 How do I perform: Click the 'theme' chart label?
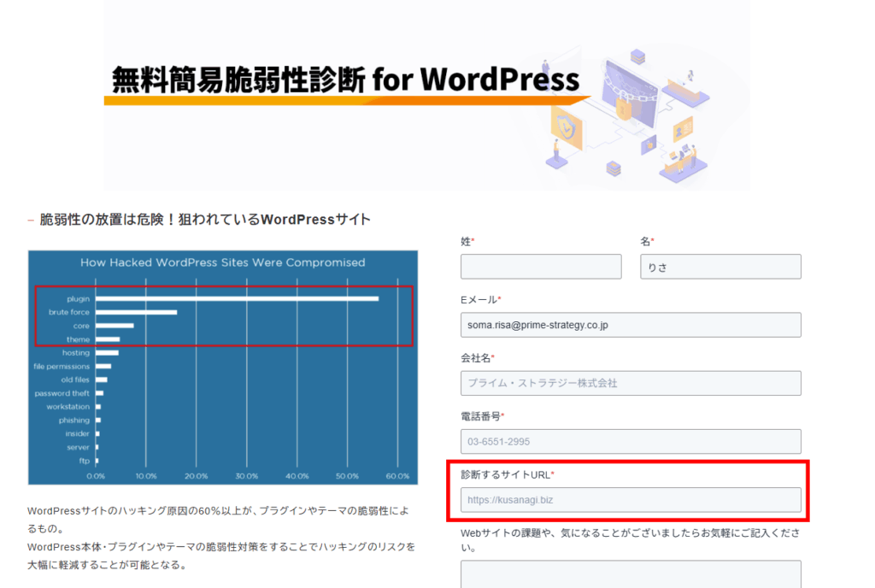coord(78,339)
